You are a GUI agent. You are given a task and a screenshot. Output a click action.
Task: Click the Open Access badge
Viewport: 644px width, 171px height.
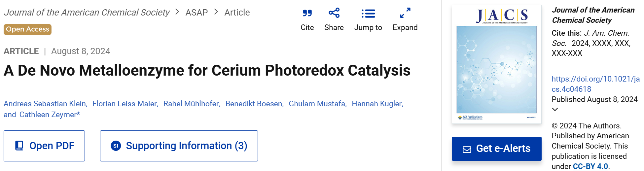[28, 29]
